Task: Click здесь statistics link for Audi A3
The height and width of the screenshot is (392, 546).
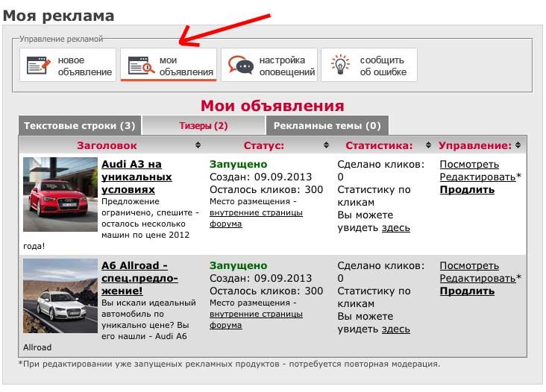Action: coord(396,228)
